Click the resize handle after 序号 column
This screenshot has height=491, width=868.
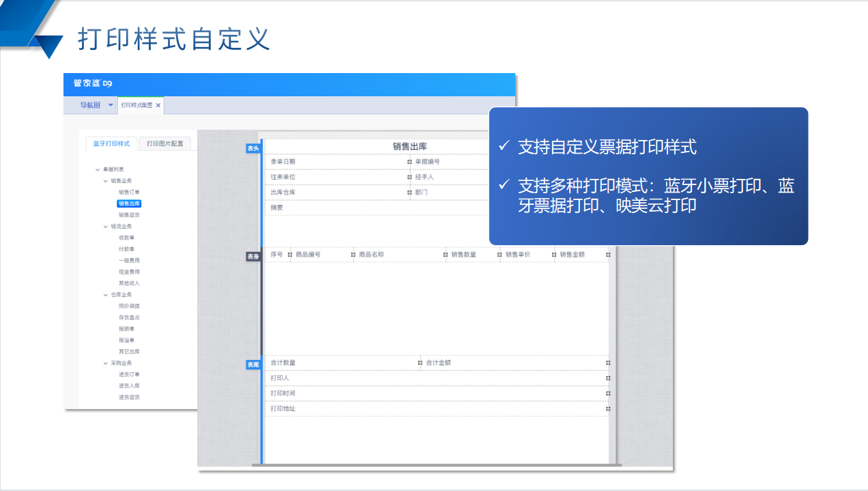290,255
